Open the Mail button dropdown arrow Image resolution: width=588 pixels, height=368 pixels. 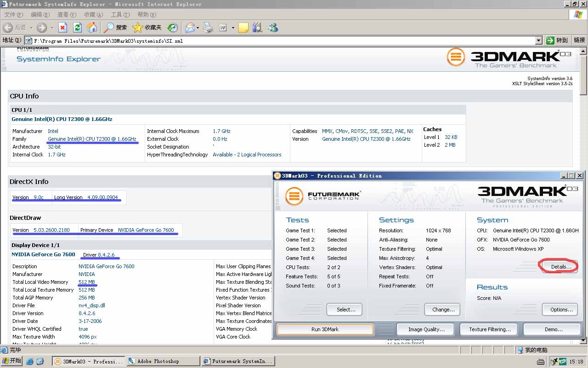pos(198,28)
